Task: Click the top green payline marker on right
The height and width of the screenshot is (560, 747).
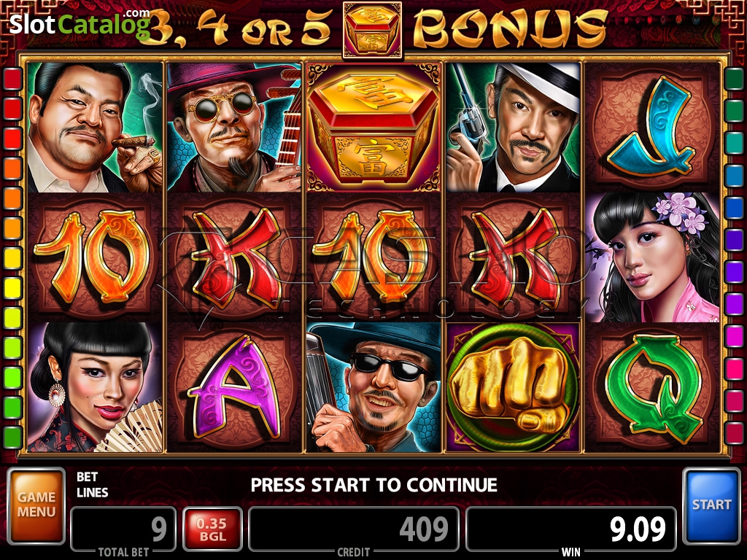Action: click(734, 79)
